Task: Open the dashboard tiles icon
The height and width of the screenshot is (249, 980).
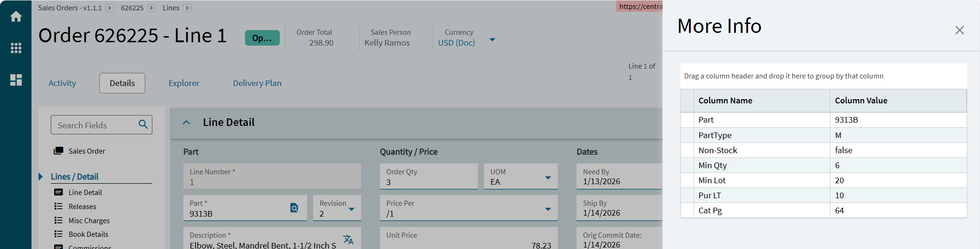Action: (16, 80)
